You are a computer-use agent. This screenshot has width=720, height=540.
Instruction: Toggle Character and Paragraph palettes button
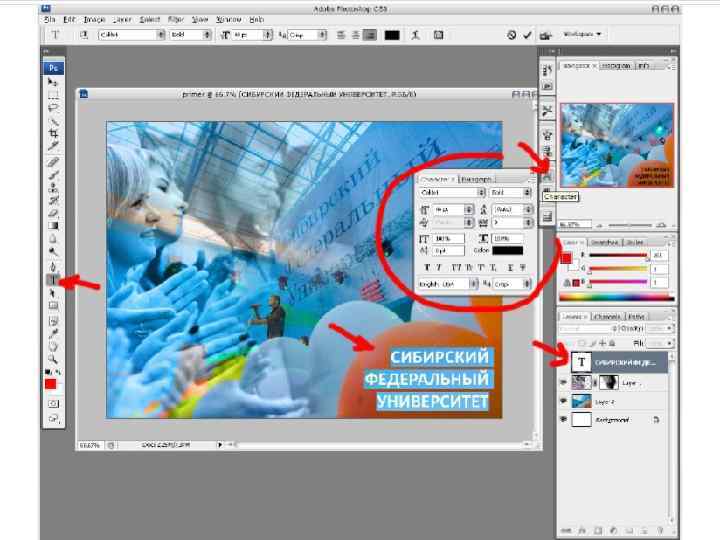point(439,35)
